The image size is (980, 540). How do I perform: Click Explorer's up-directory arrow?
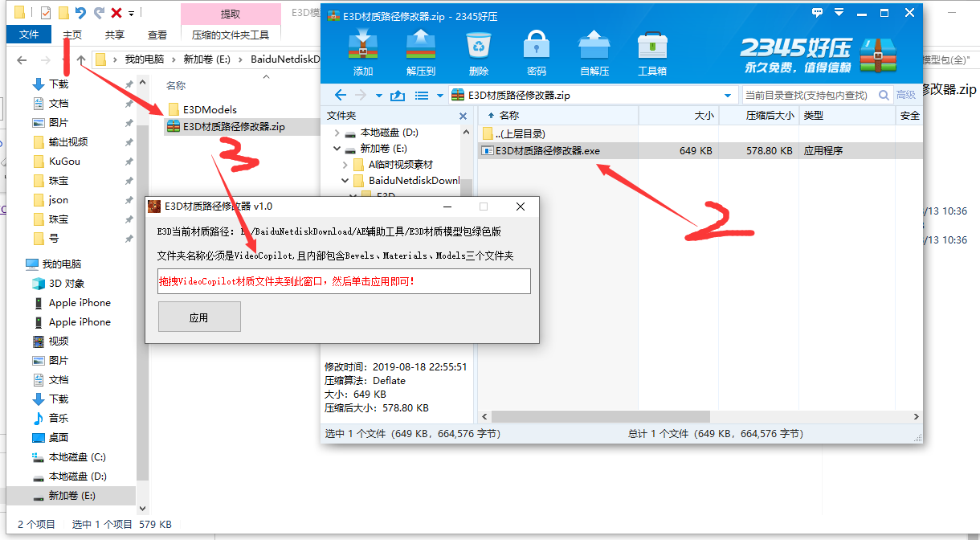pos(81,59)
